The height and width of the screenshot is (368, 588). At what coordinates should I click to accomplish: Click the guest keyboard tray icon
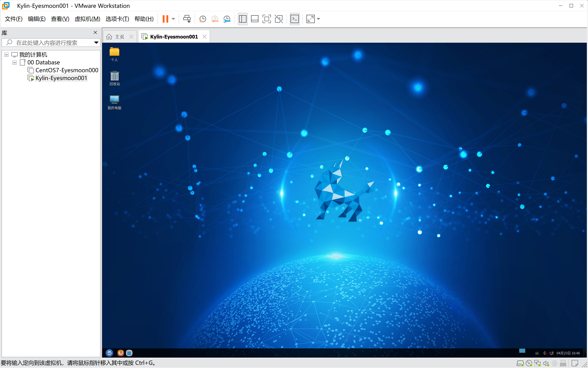(x=537, y=353)
